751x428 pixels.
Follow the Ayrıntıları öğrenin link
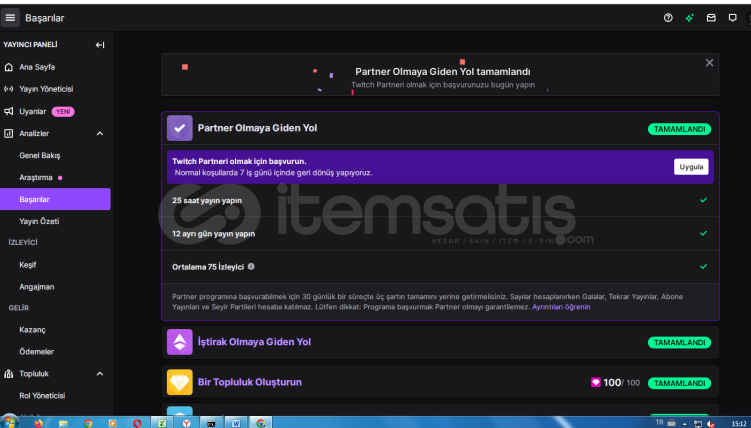point(561,307)
